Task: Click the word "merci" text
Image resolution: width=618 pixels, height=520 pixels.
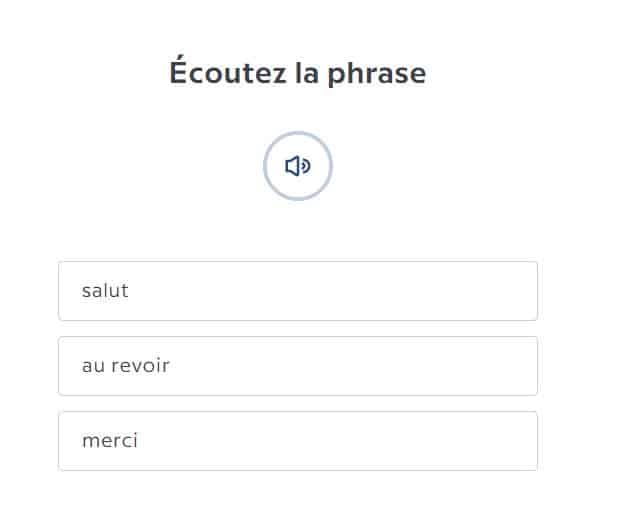Action: (x=110, y=441)
